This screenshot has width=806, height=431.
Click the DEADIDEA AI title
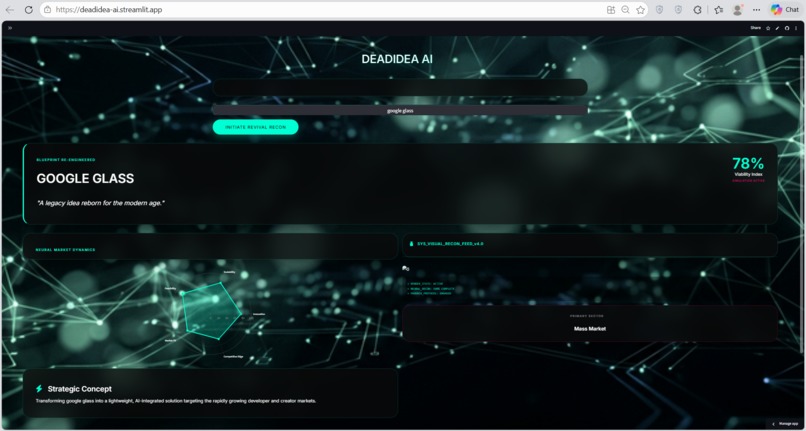pyautogui.click(x=397, y=59)
